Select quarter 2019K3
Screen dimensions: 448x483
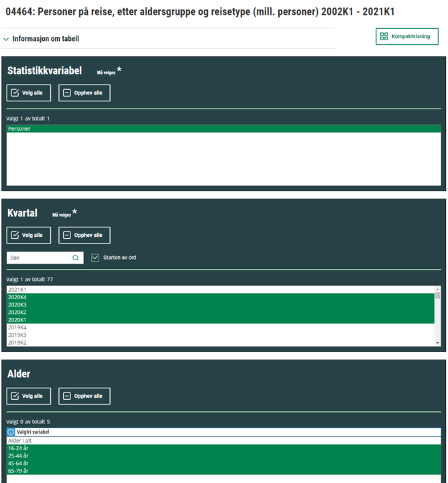pyautogui.click(x=221, y=335)
